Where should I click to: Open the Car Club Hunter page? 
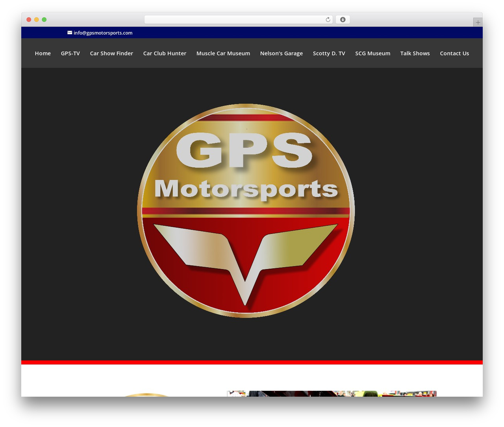click(165, 53)
